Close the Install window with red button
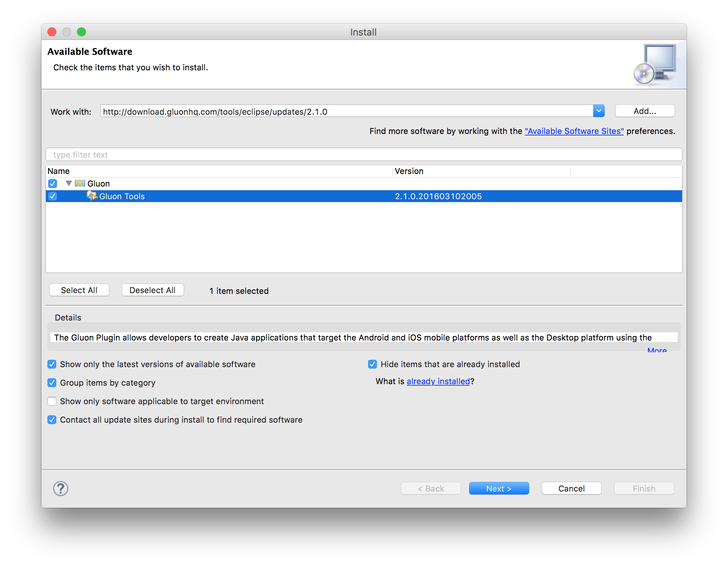Viewport: 728px width, 567px height. point(52,32)
